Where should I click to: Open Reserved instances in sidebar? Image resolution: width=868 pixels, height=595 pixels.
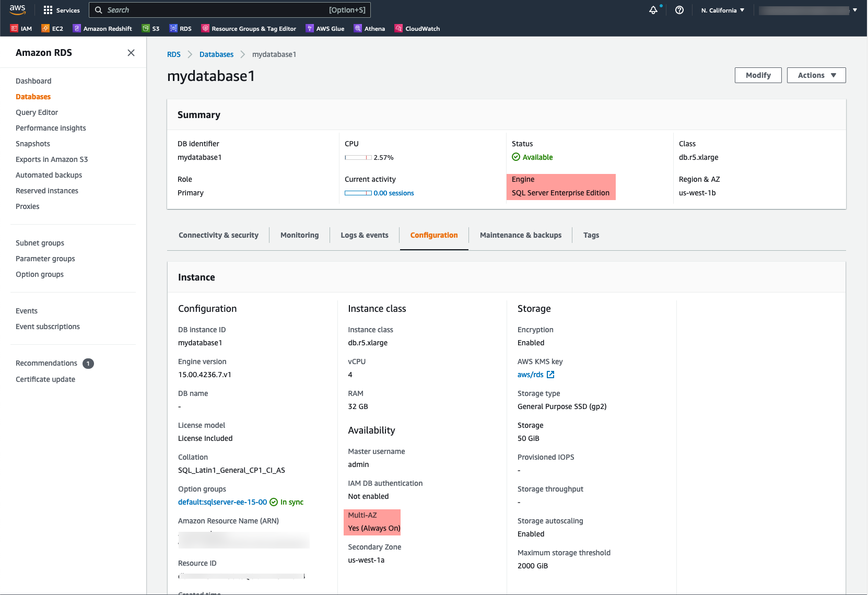(x=47, y=191)
